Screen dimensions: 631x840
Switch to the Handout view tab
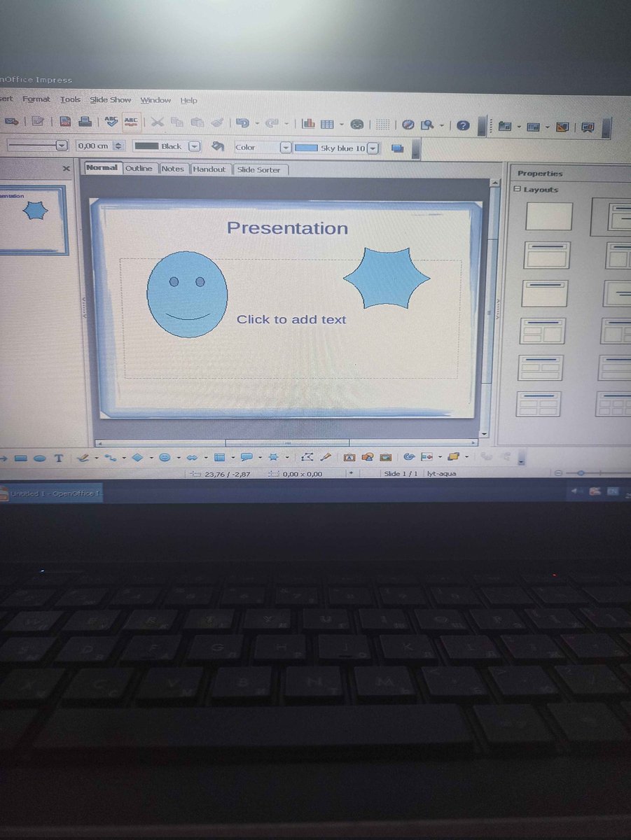coord(209,169)
